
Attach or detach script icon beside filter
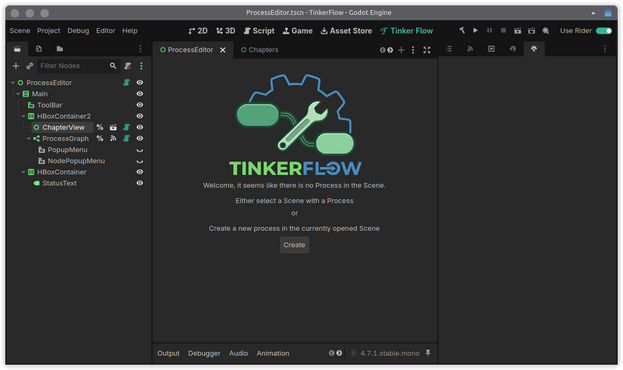coord(128,66)
